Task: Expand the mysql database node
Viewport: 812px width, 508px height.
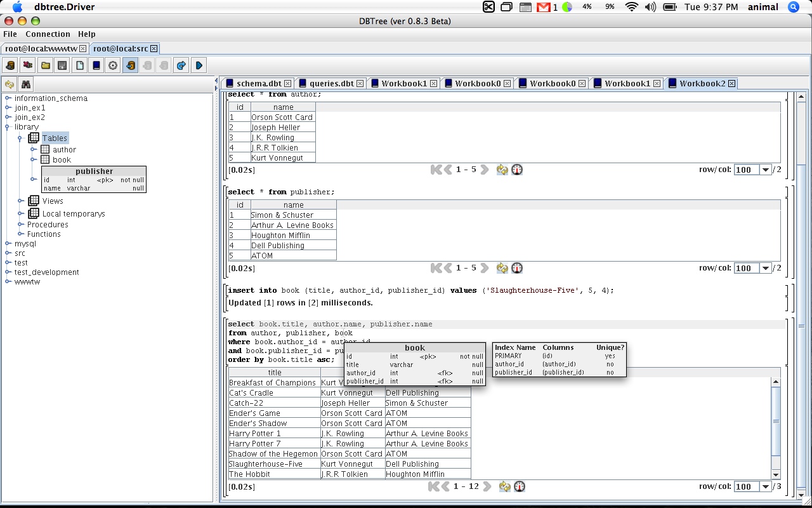Action: 8,244
